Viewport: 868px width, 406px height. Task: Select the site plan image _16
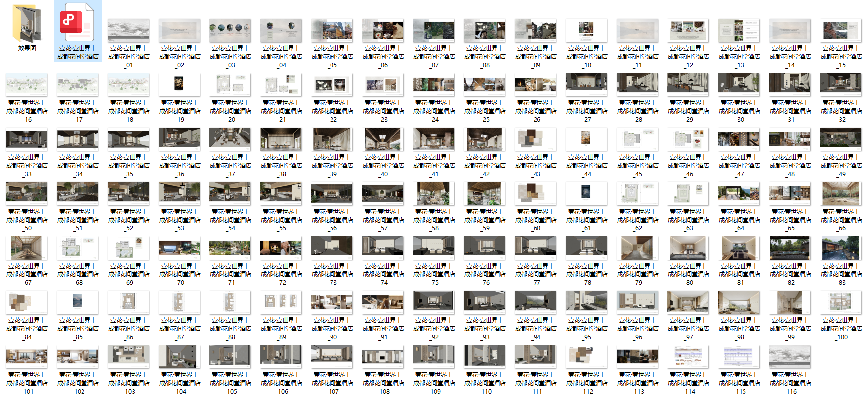coord(27,85)
